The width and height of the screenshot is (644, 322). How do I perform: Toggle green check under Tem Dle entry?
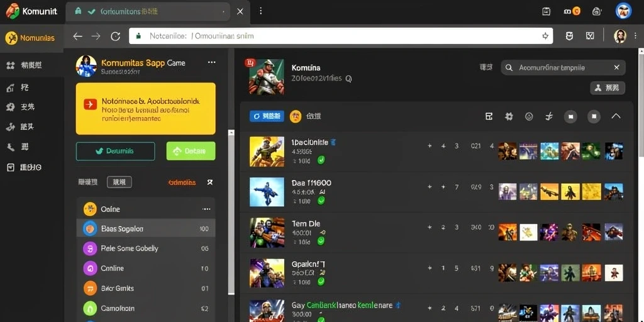click(x=321, y=241)
